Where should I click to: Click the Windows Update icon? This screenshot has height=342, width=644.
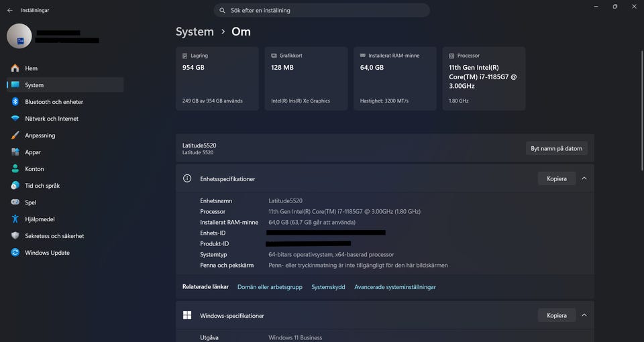point(15,253)
